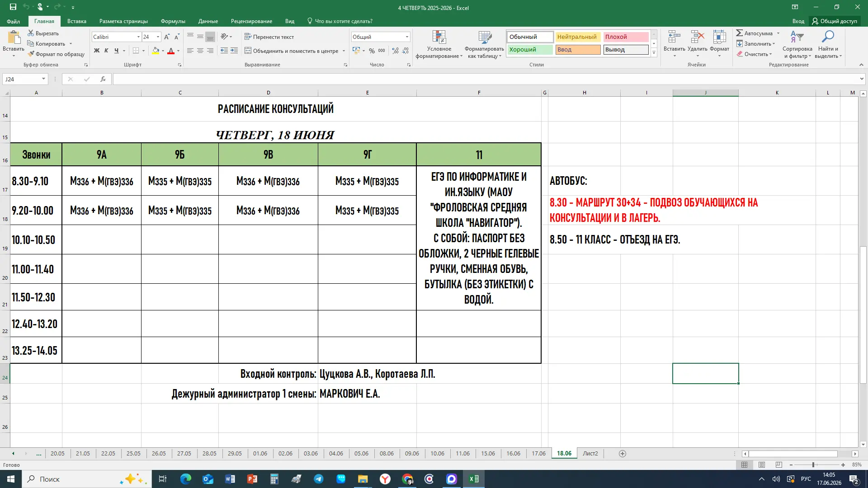868x488 pixels.
Task: Expand the cell styles gallery
Action: point(654,53)
